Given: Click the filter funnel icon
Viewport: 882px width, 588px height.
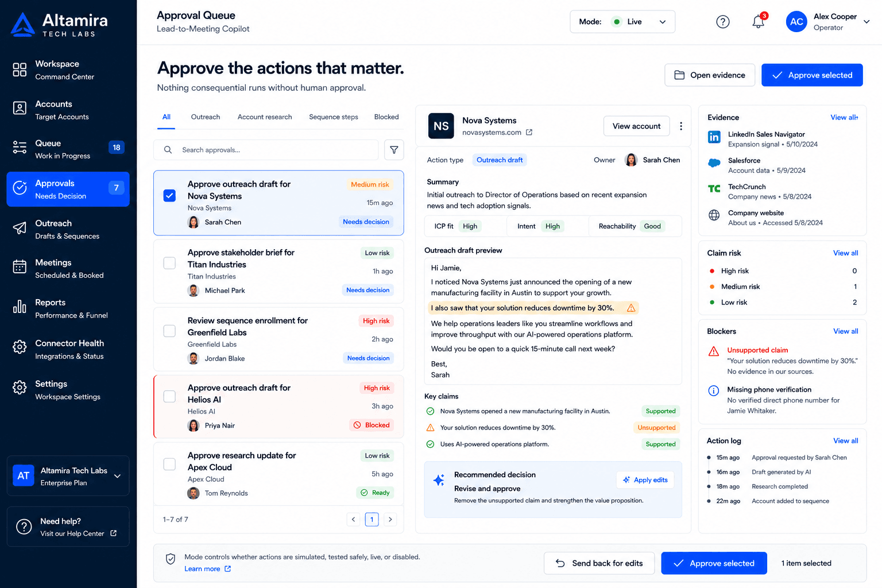Looking at the screenshot, I should pos(394,150).
